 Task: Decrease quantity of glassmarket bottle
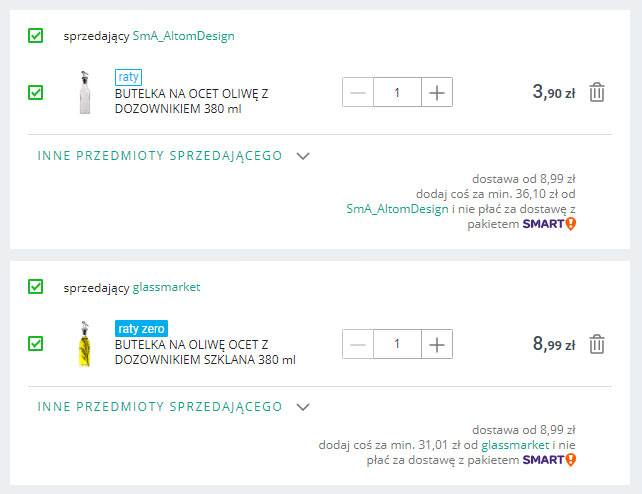358,344
